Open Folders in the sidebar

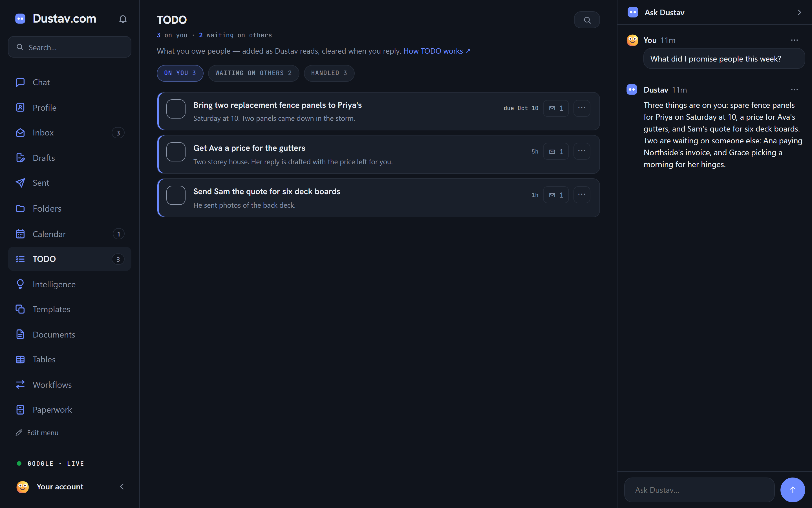[69, 208]
